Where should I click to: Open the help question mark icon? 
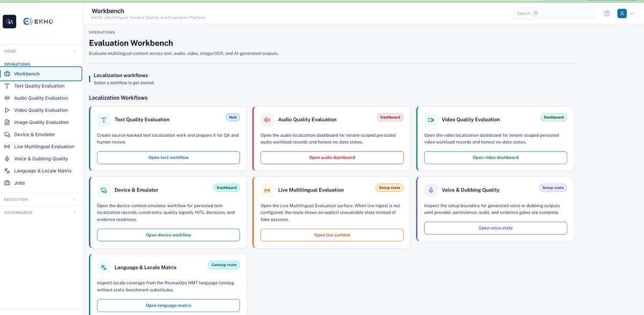(x=607, y=13)
